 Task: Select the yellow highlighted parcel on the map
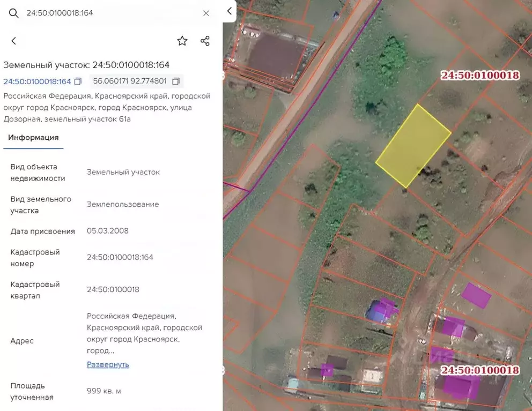(413, 145)
